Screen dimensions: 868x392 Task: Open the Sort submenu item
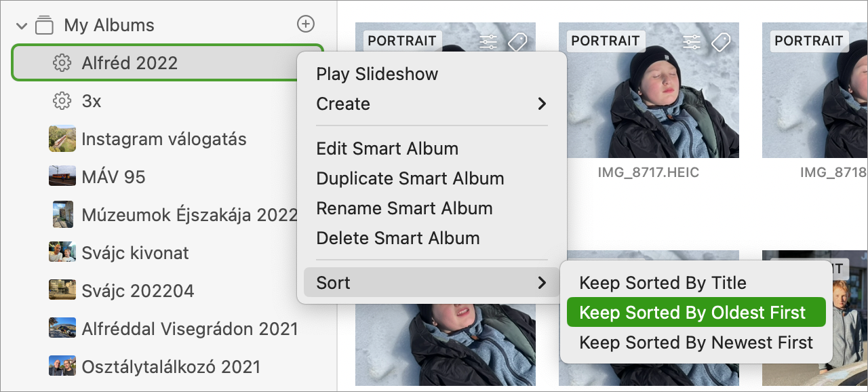[x=432, y=283]
